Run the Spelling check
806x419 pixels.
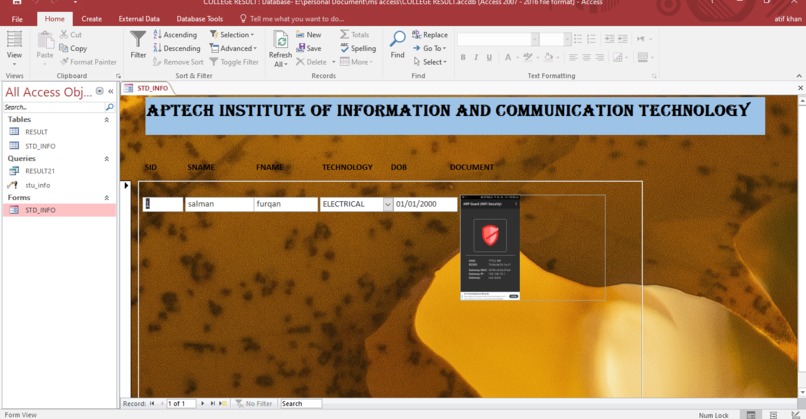point(358,48)
